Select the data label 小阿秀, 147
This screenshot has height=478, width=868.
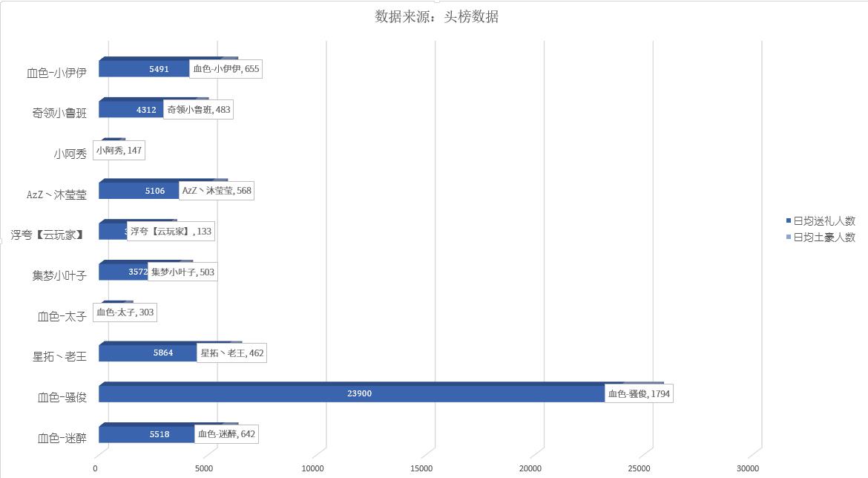pyautogui.click(x=118, y=151)
